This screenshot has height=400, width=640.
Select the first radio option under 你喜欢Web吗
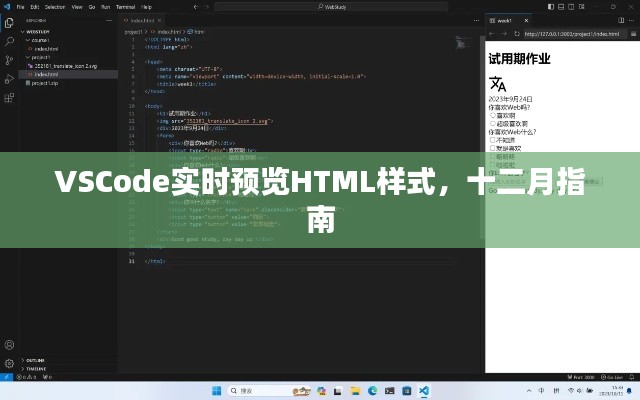[x=493, y=116]
